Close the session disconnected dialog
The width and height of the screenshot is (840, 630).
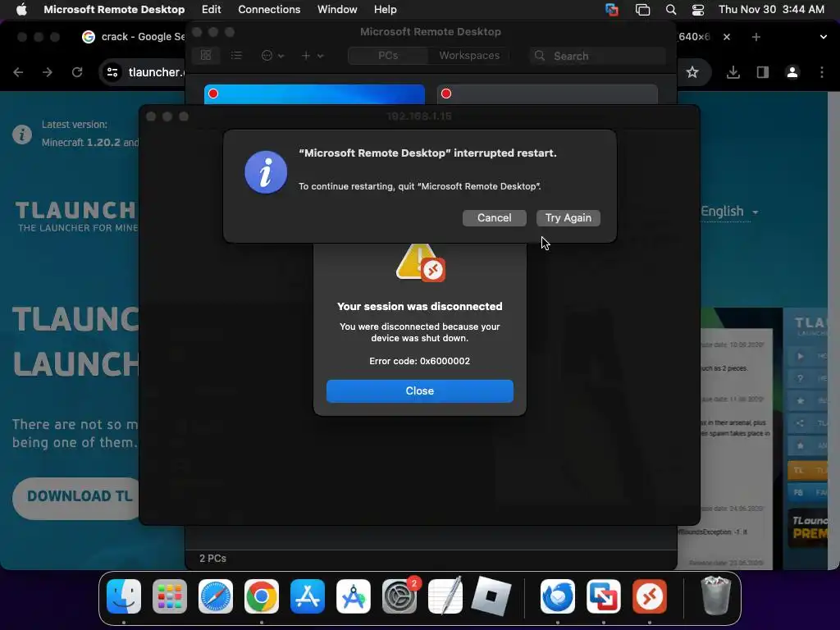coord(419,391)
